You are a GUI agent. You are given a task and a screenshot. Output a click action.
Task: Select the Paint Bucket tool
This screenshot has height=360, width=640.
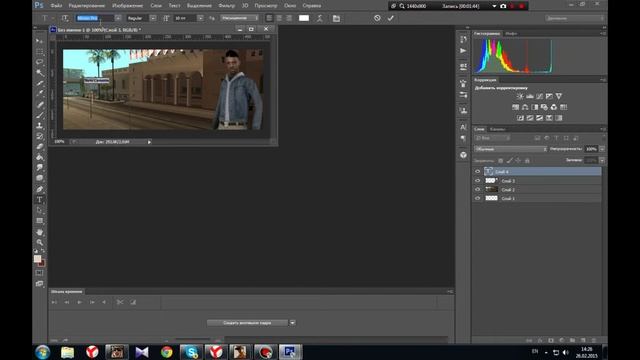click(40, 157)
